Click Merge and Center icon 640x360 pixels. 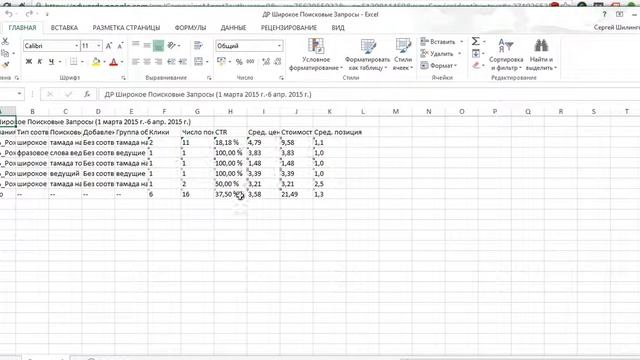pyautogui.click(x=198, y=62)
